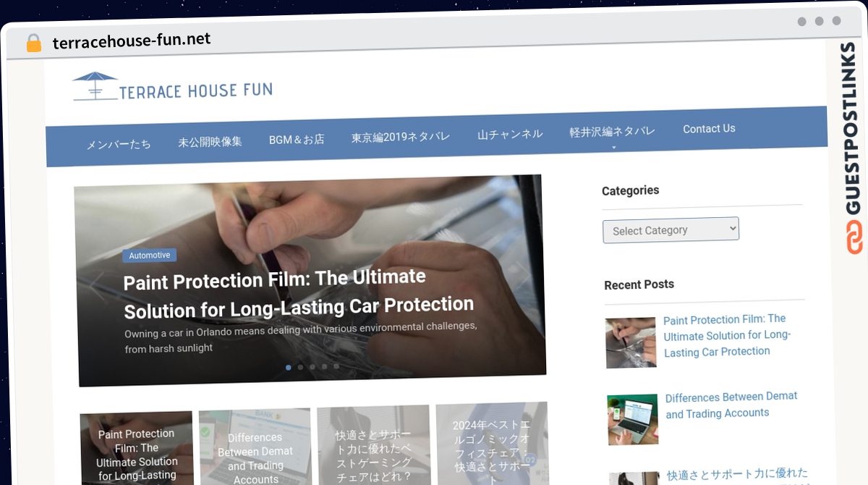Click the Guestpostlinks chain link icon

coord(854,237)
